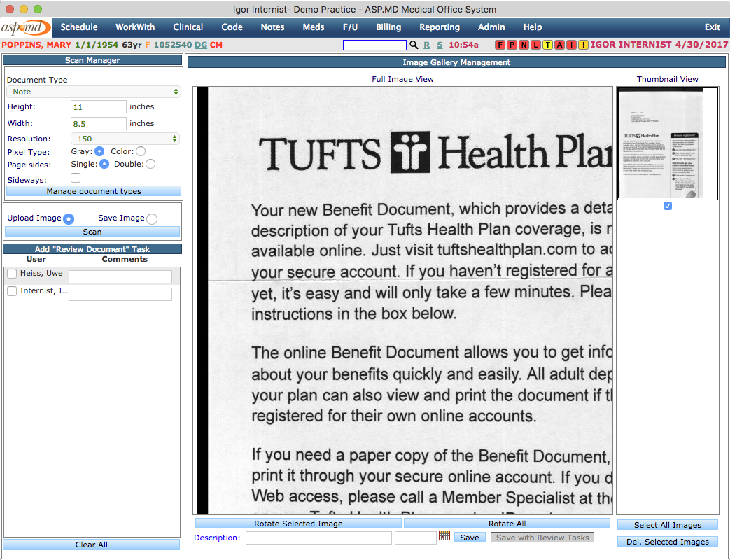Click the yellow T flag icon
The width and height of the screenshot is (730, 560).
point(547,45)
